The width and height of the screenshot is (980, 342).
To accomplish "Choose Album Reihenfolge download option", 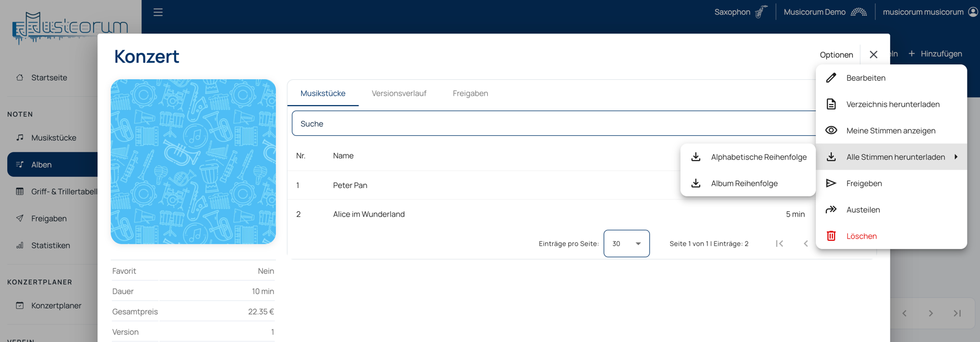I will pyautogui.click(x=744, y=184).
